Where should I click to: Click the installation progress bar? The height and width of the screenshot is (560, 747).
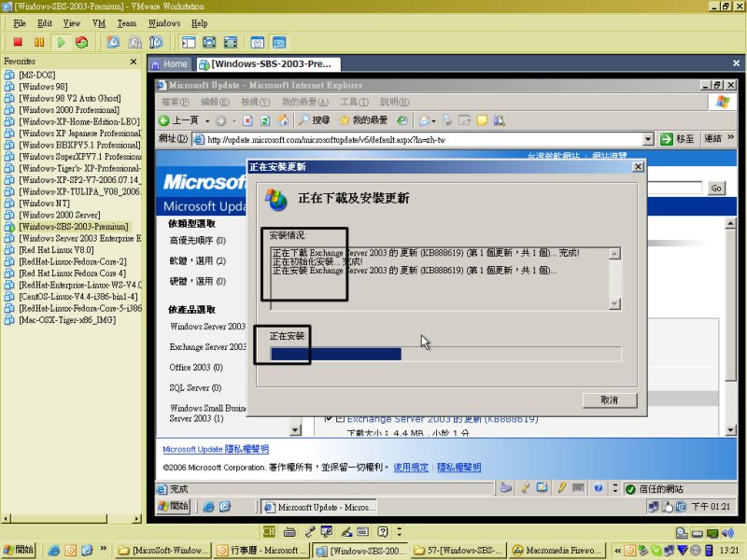click(446, 354)
